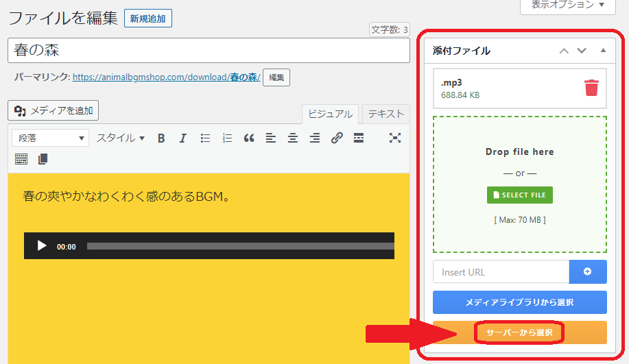This screenshot has height=364, width=629.
Task: Apply blockquote formatting
Action: [x=249, y=138]
